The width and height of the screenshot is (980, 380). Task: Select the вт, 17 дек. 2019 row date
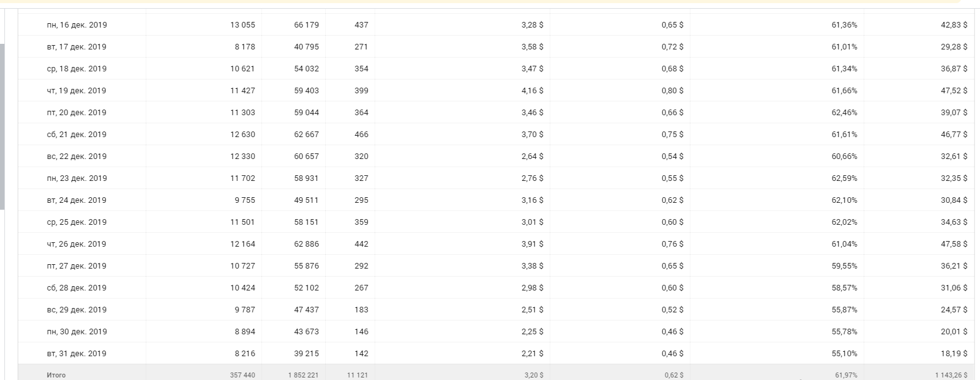point(76,47)
